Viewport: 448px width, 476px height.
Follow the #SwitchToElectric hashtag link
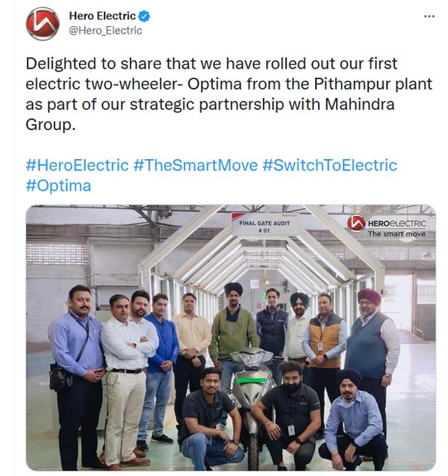pos(329,165)
